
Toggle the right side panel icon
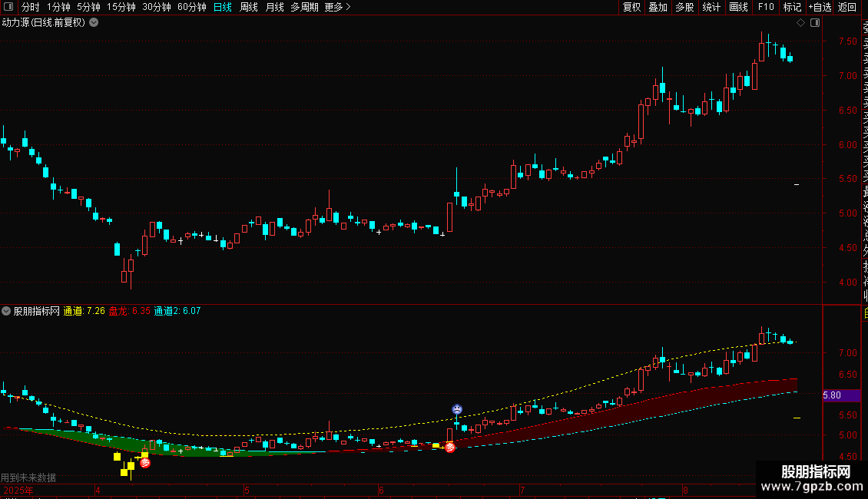pyautogui.click(x=815, y=23)
